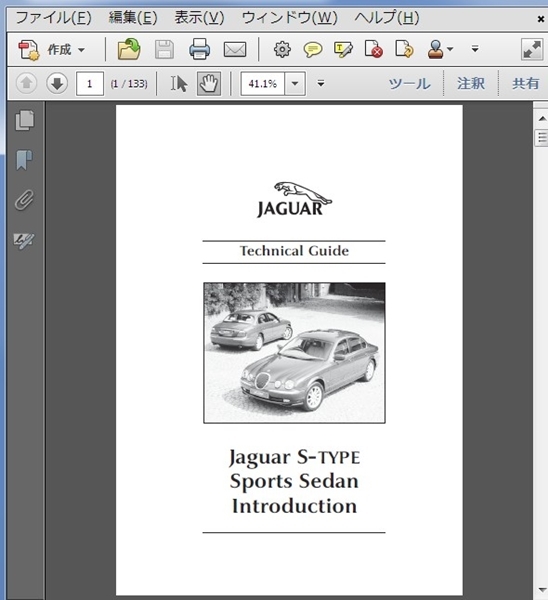Select the text Selection tool

(179, 83)
